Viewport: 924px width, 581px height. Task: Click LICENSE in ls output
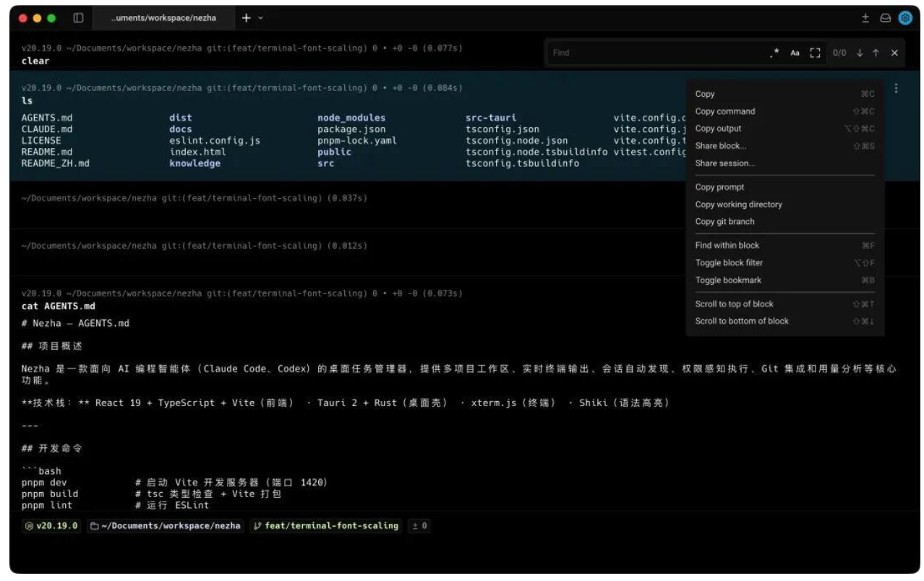tap(41, 141)
